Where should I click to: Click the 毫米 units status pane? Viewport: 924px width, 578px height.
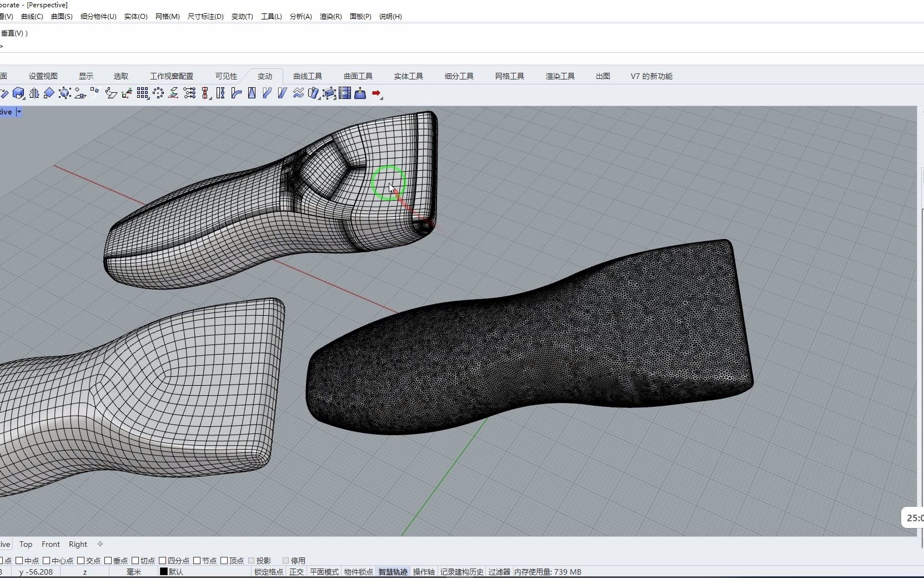pyautogui.click(x=134, y=571)
